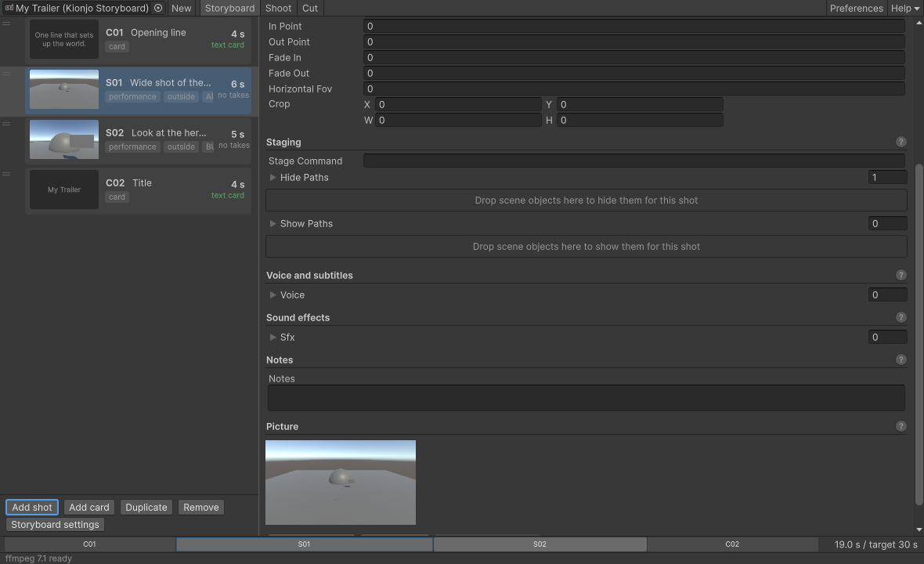Click the Crop W field
Viewport: 924px width, 564px height.
coord(458,120)
